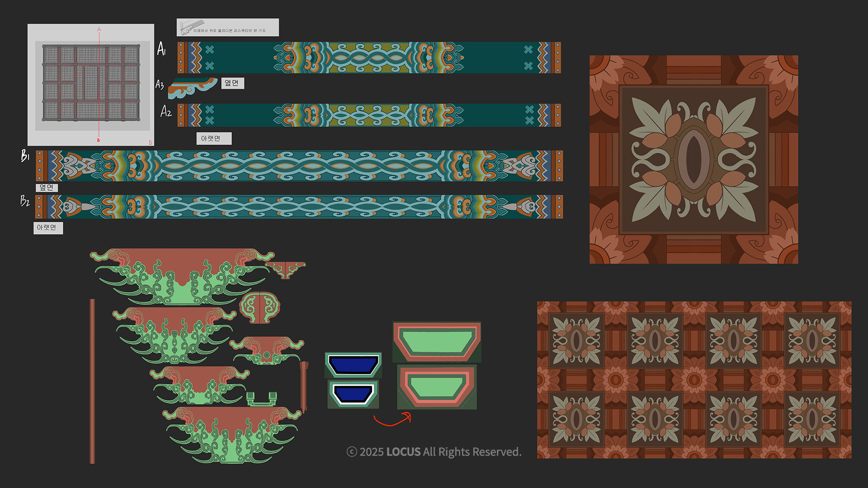Select the lower blue trapezoid block
The image size is (868, 488).
[x=353, y=394]
